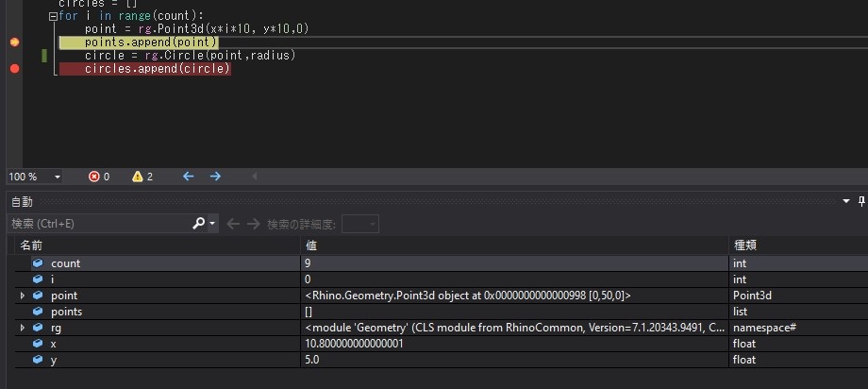Click the module 'Geometry' value cell
This screenshot has height=389, width=868.
click(514, 328)
